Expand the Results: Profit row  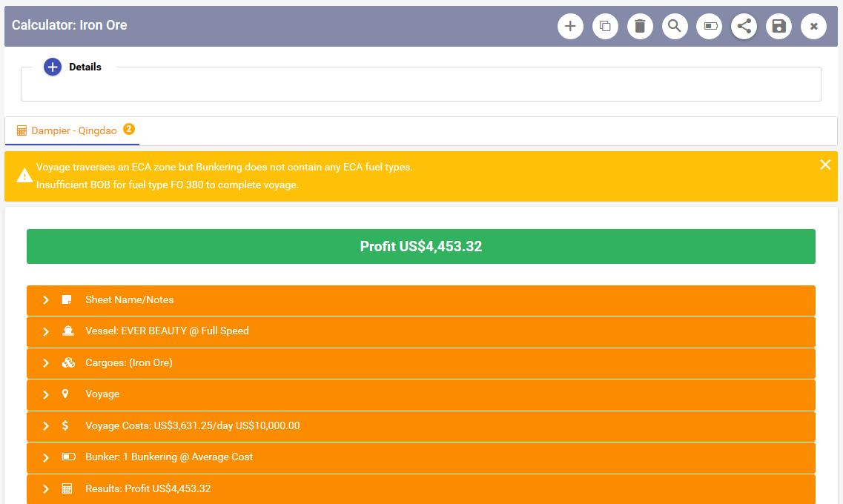pos(46,489)
